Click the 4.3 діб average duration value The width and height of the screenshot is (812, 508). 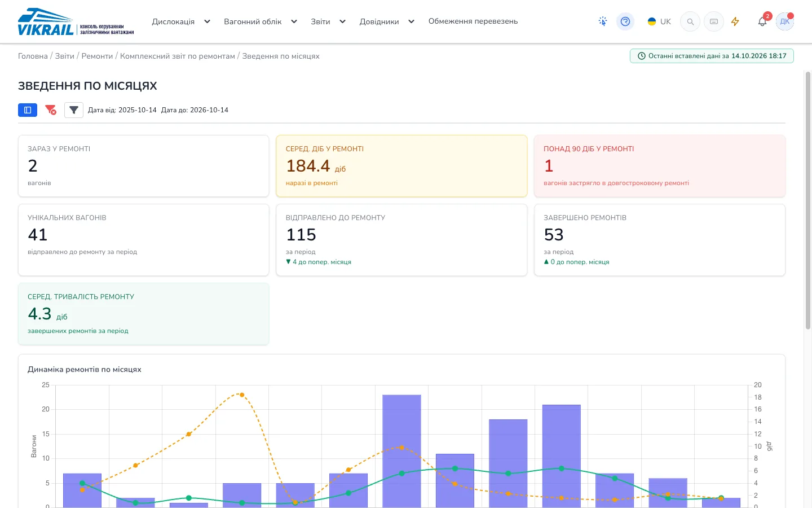pyautogui.click(x=47, y=314)
